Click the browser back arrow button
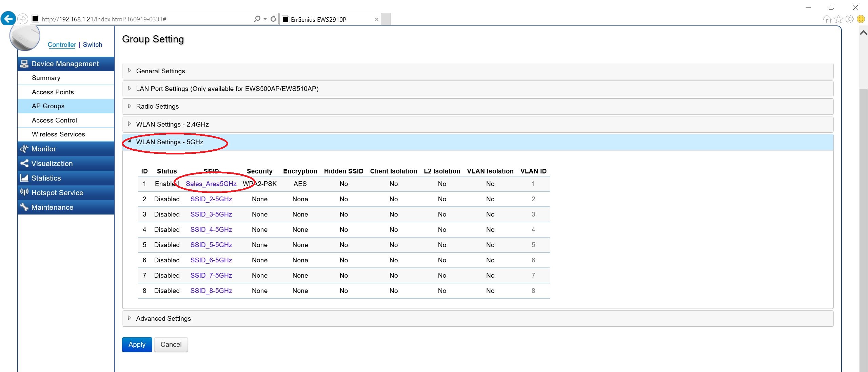The image size is (868, 372). 8,18
